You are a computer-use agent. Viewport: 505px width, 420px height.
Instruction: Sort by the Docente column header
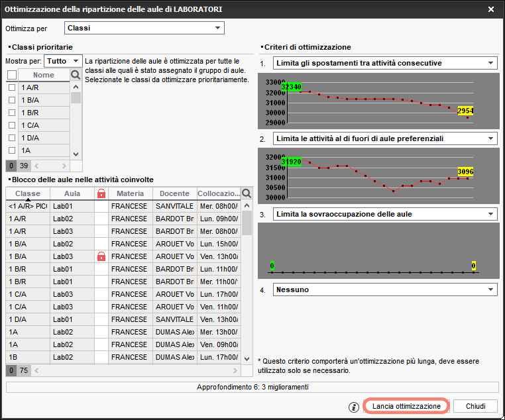(x=174, y=193)
